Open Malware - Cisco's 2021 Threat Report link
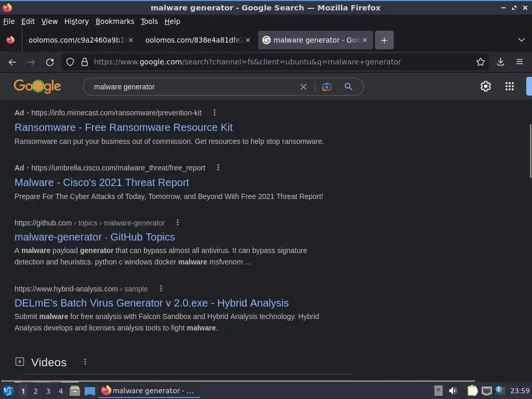This screenshot has height=399, width=532. [102, 182]
